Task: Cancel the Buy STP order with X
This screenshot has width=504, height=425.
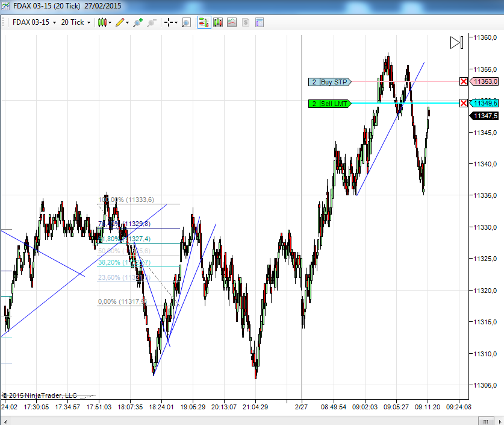Action: (464, 81)
